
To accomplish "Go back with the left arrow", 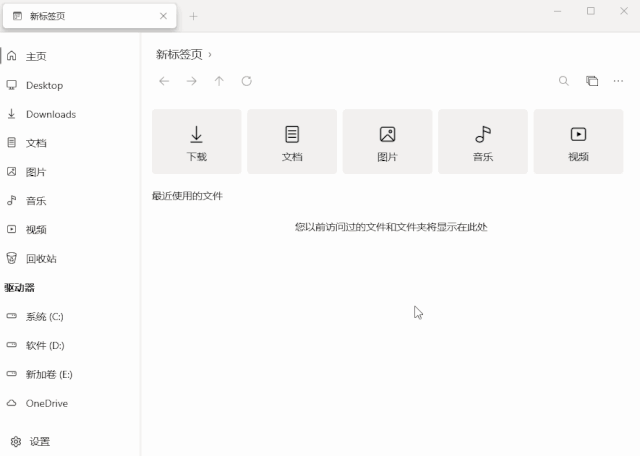I will pos(164,81).
